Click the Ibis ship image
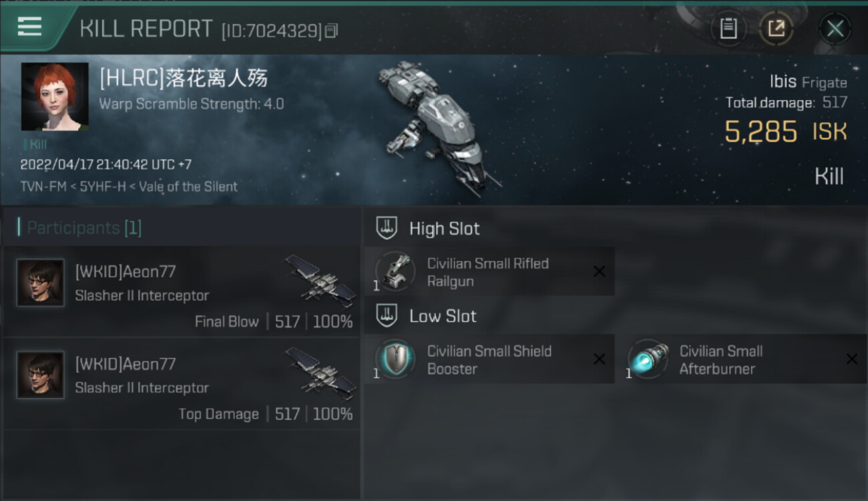 (x=437, y=127)
